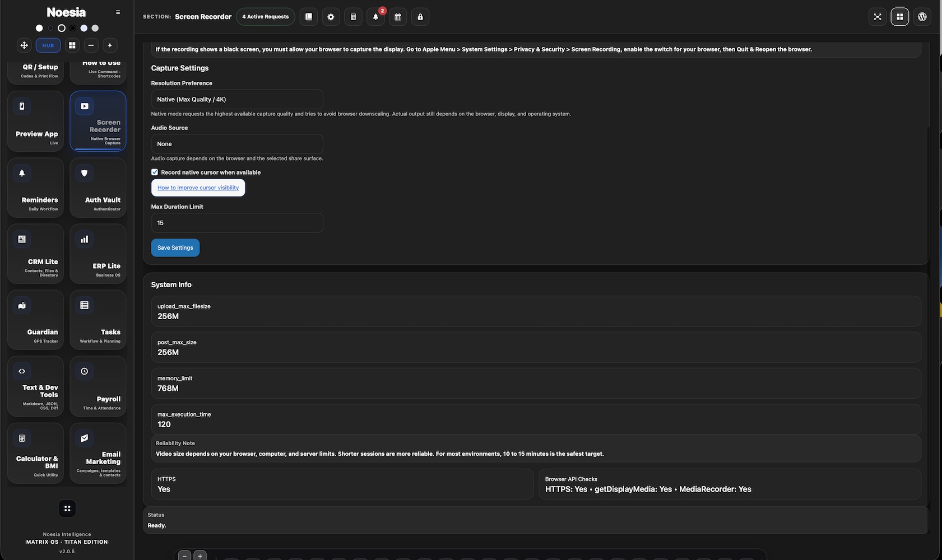Open the Screen Recorder module

coord(98,121)
